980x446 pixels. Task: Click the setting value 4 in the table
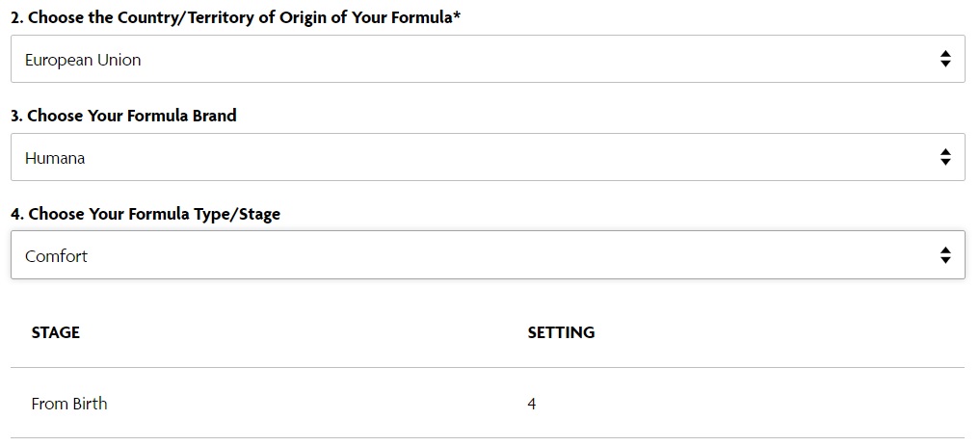point(531,404)
